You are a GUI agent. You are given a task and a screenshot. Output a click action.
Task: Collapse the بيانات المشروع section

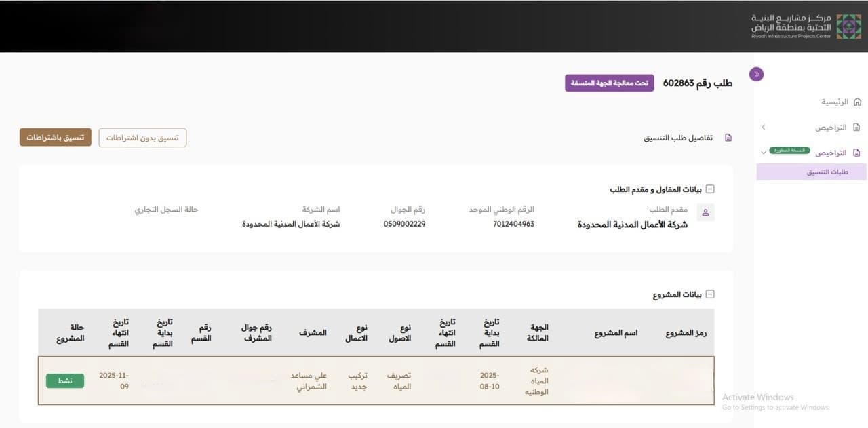(x=710, y=294)
